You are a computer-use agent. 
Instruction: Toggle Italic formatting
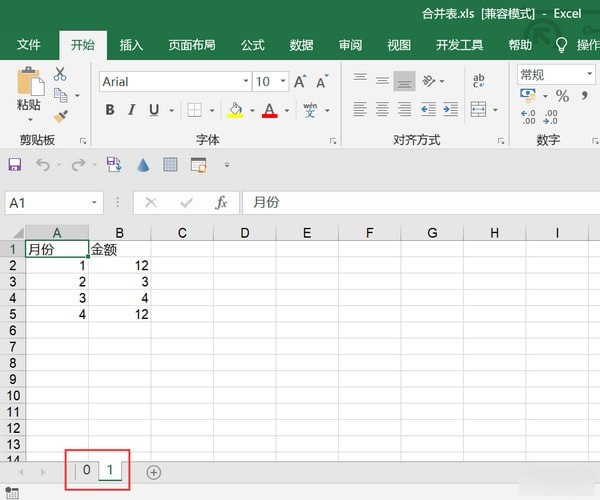pyautogui.click(x=132, y=110)
